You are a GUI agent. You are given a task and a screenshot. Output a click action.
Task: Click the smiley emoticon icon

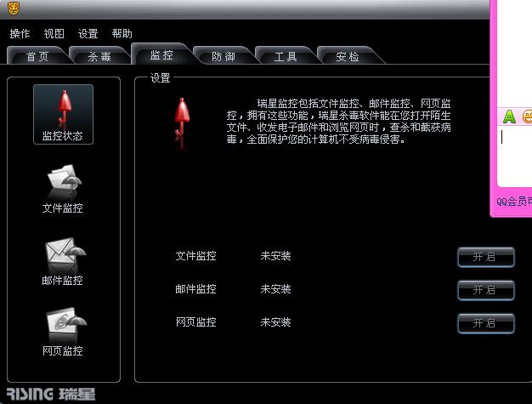click(x=527, y=117)
